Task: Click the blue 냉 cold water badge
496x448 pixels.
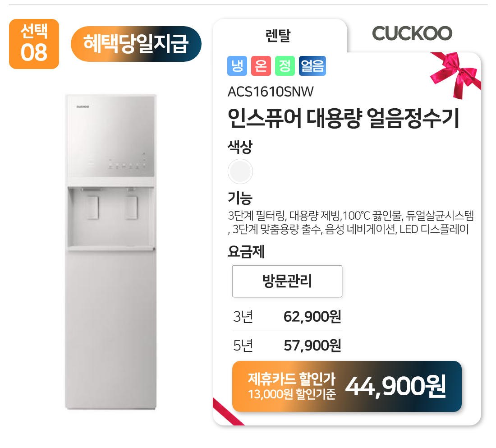Action: [x=237, y=66]
